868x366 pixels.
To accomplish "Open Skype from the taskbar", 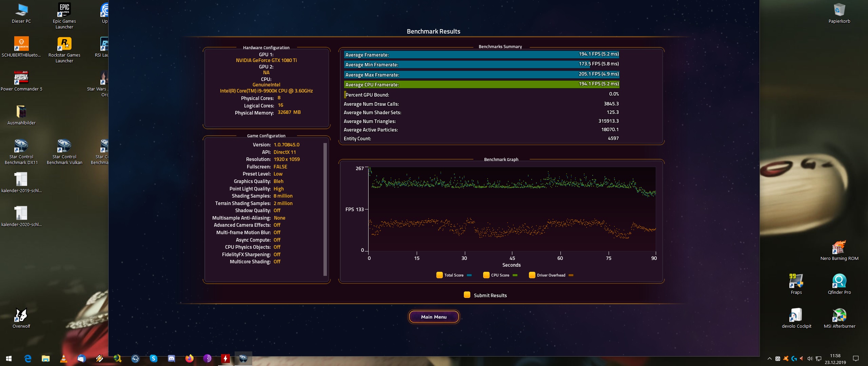I will [153, 358].
